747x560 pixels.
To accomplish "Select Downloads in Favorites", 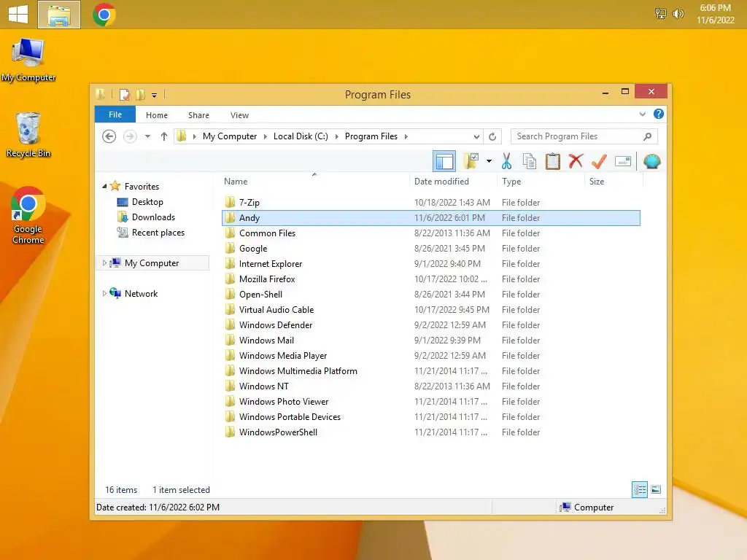I will 153,217.
